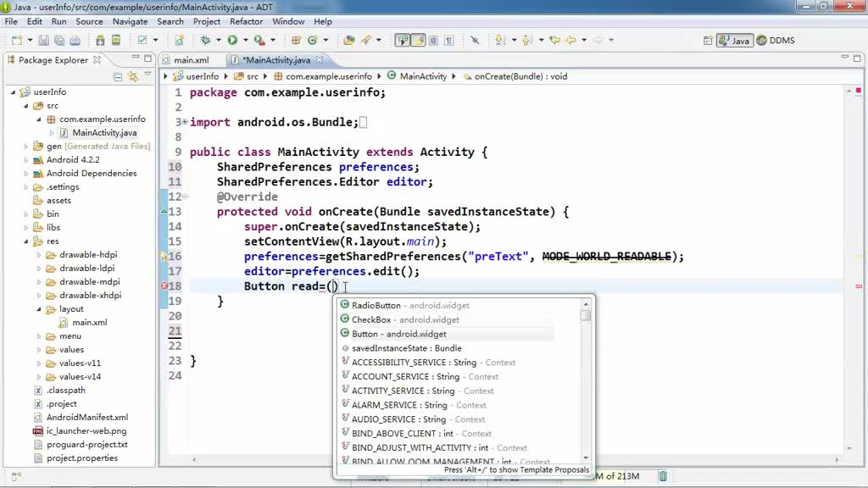
Task: Open the New file dropdown arrow
Action: [x=30, y=41]
